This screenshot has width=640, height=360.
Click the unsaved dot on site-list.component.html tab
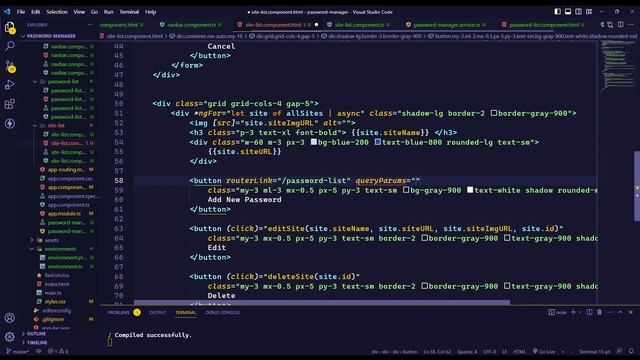coord(316,25)
